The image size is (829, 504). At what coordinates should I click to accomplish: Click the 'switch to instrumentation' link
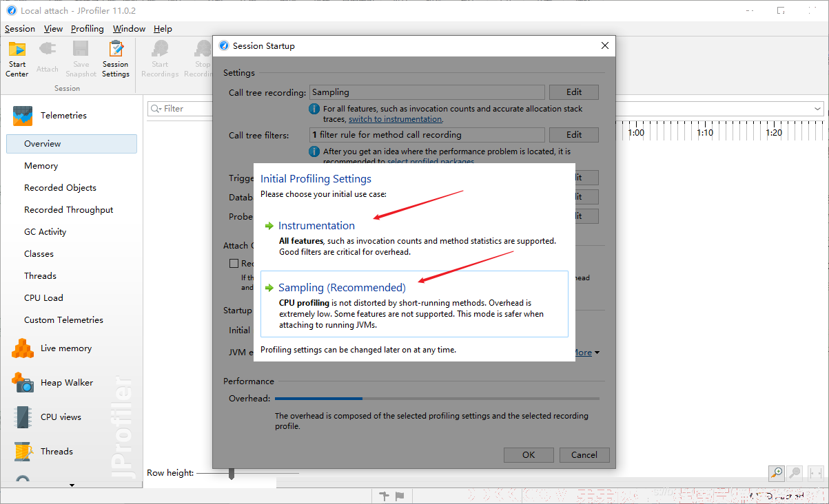tap(395, 119)
